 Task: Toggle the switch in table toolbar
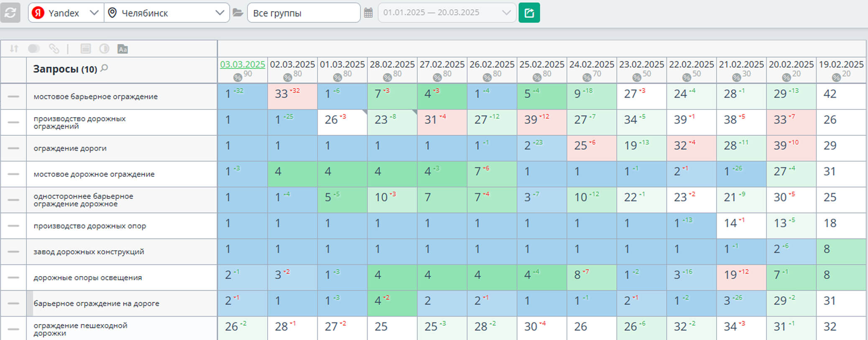tap(34, 48)
